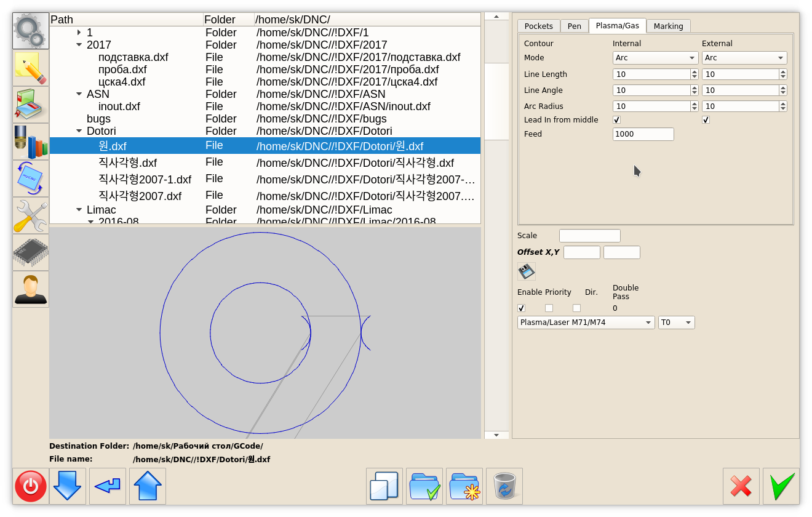Click the Path column header

point(126,20)
